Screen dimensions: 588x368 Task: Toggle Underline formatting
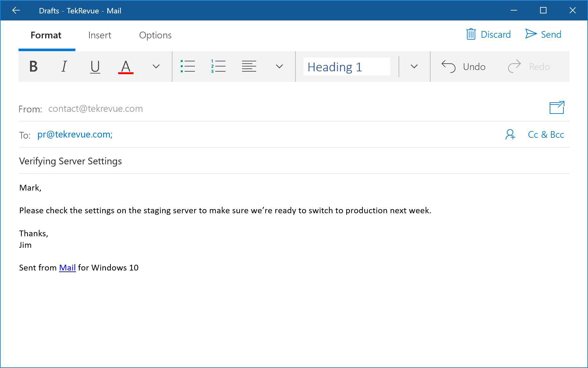[95, 67]
